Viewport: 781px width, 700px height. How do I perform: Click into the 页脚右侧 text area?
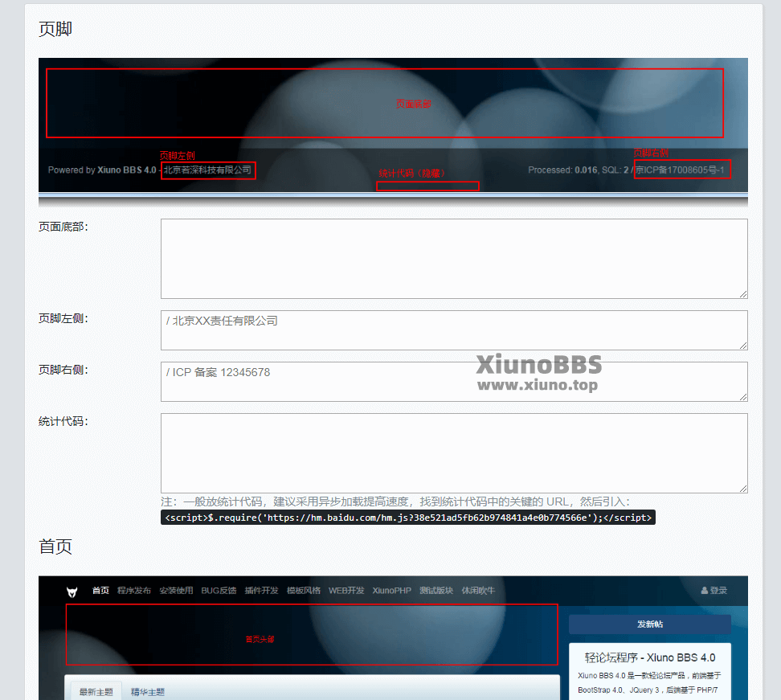pos(454,381)
